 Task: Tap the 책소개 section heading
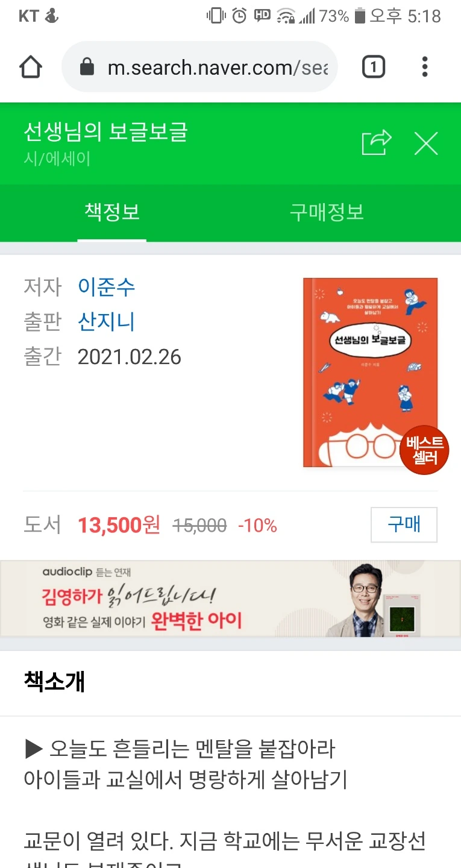[54, 682]
